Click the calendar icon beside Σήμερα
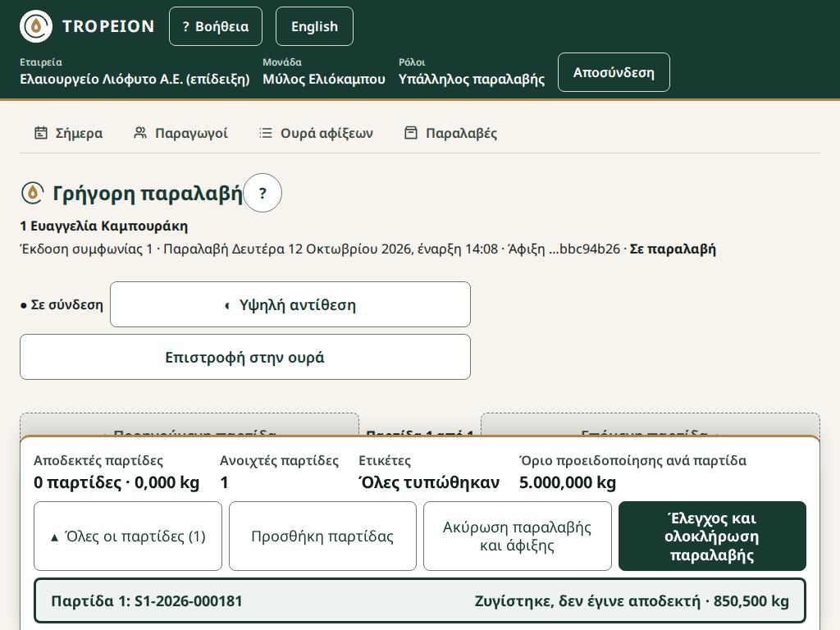Screen dimensions: 840x630 (41, 133)
